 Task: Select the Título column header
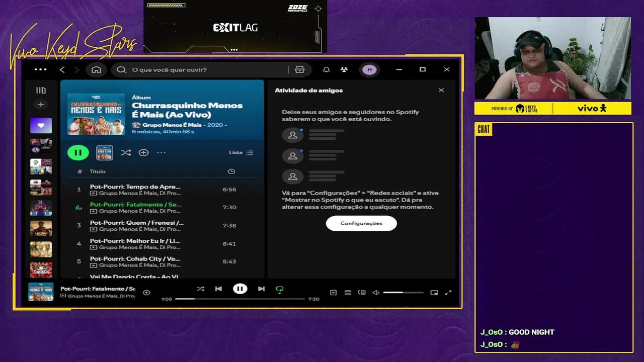coord(98,171)
